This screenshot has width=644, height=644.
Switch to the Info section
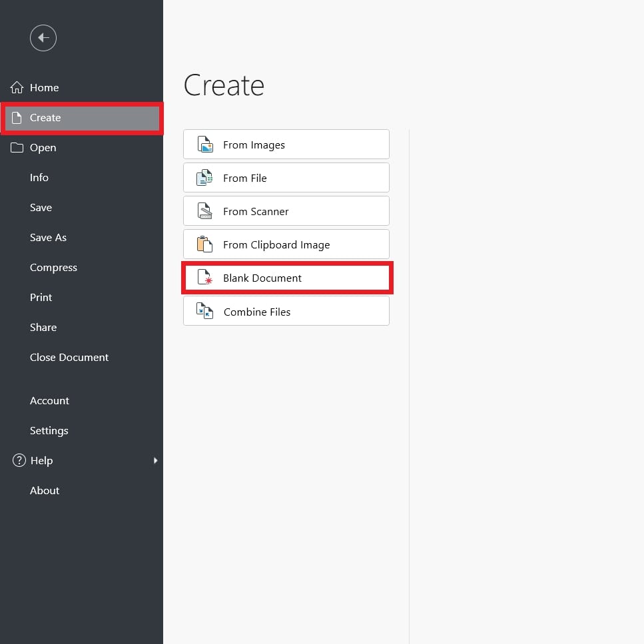[39, 177]
